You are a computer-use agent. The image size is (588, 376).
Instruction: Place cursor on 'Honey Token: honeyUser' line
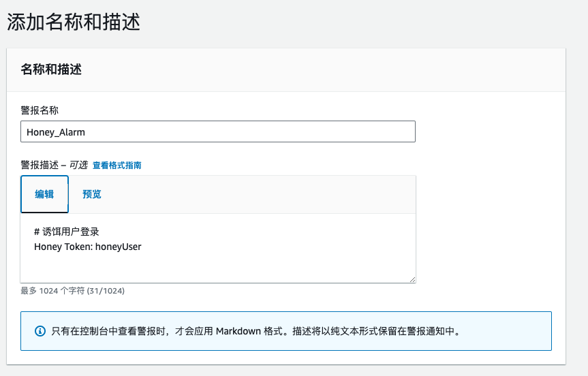tap(87, 247)
